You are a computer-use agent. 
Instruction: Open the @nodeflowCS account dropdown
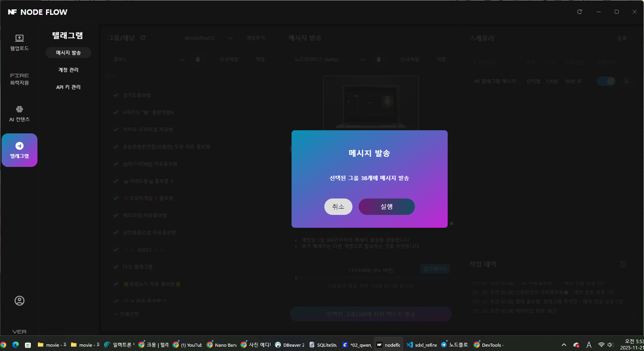coord(230,38)
